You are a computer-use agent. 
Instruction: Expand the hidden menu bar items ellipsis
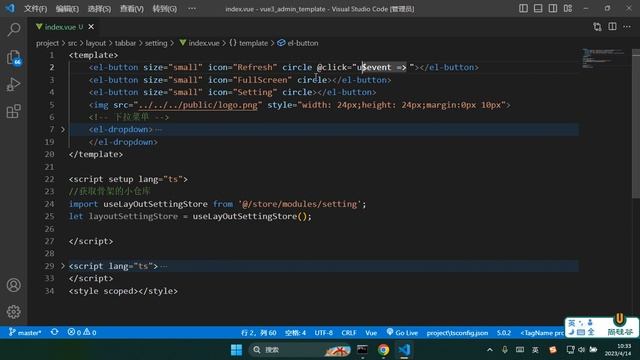[192, 9]
